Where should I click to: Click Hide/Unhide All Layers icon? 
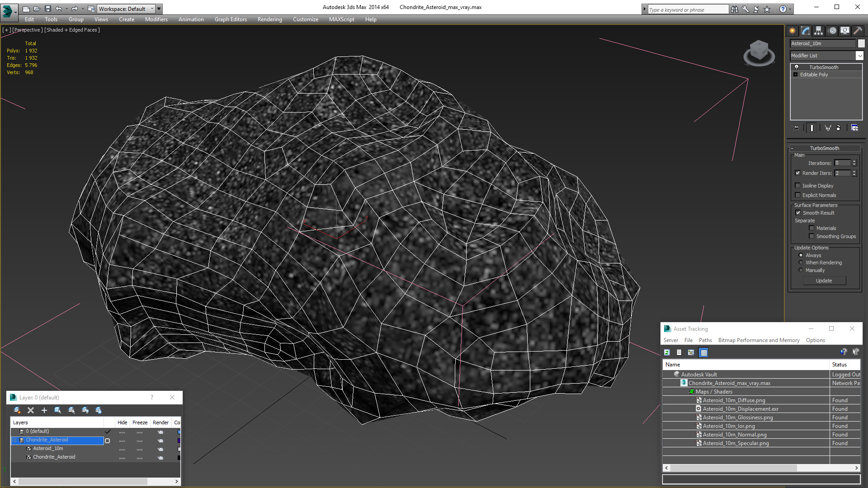pos(85,410)
